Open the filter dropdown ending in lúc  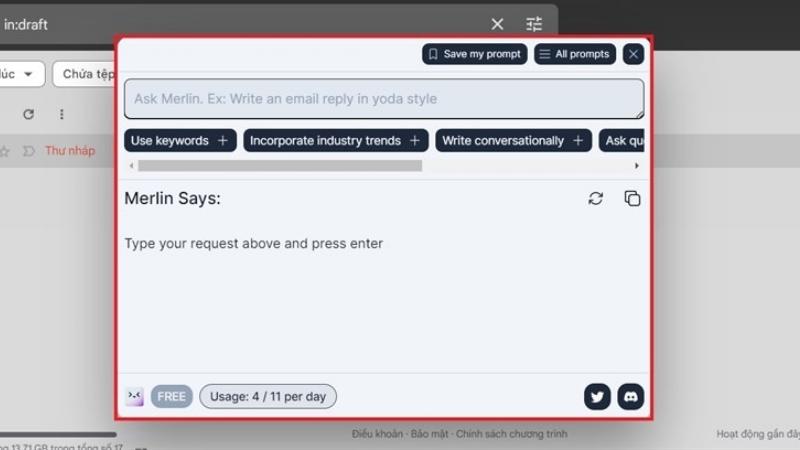(20, 74)
